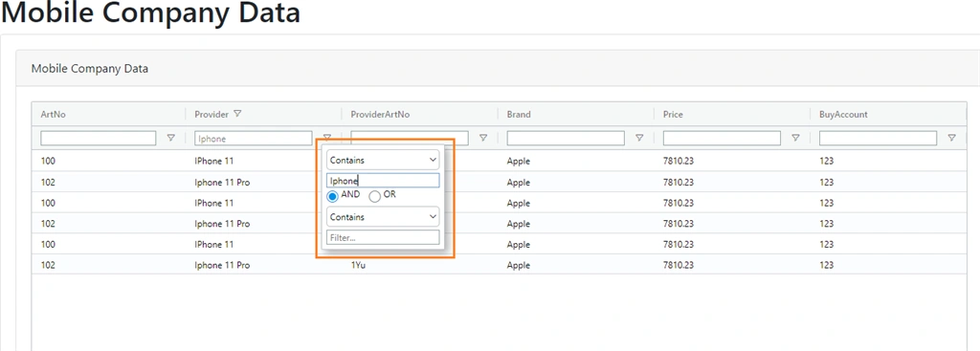Click the BuyAccount floating filter input
The image size is (980, 351).
(879, 138)
